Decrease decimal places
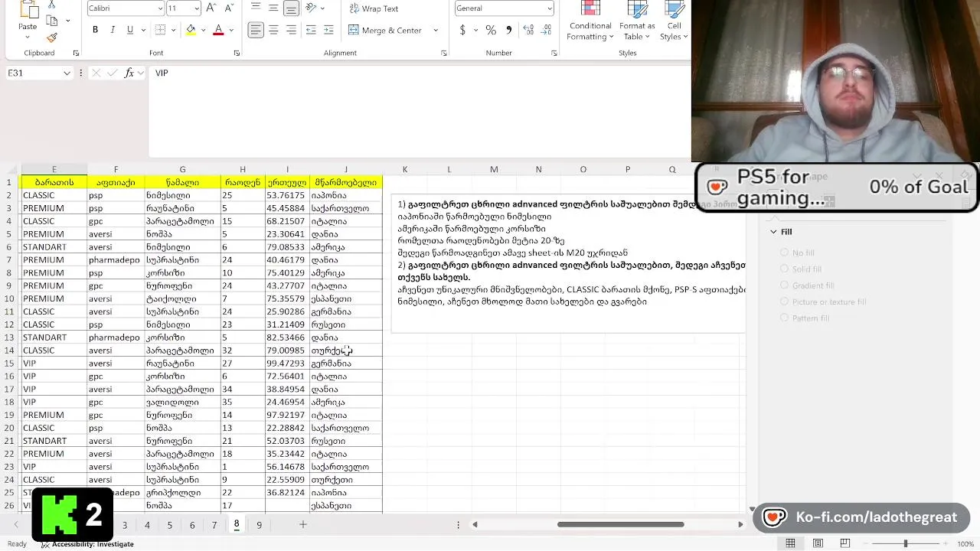Viewport: 980px width, 551px height. (x=547, y=30)
